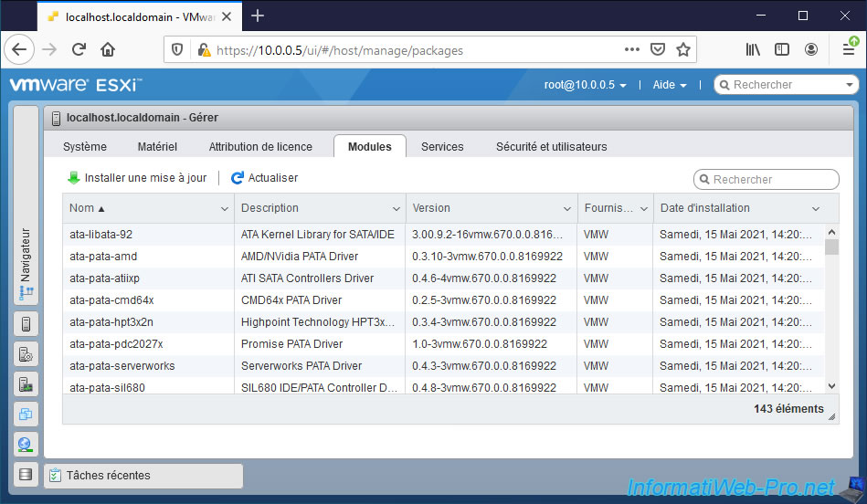Expand the top search options arrow
The width and height of the screenshot is (867, 504).
point(850,85)
